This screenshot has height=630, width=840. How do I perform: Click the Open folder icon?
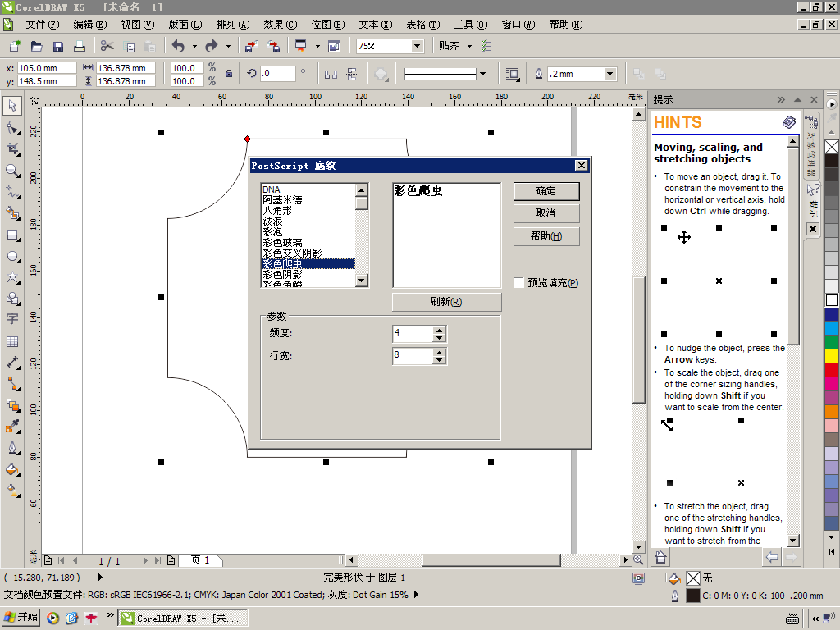(x=36, y=46)
